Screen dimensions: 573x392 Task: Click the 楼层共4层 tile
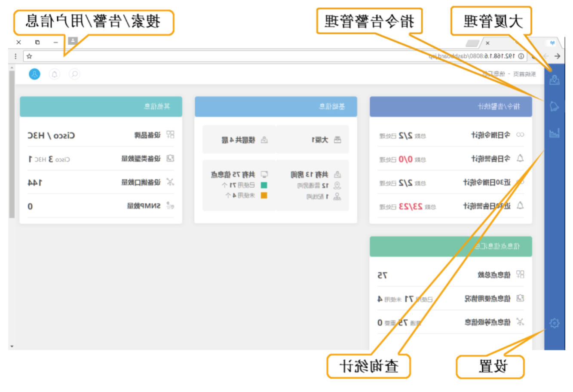(239, 140)
